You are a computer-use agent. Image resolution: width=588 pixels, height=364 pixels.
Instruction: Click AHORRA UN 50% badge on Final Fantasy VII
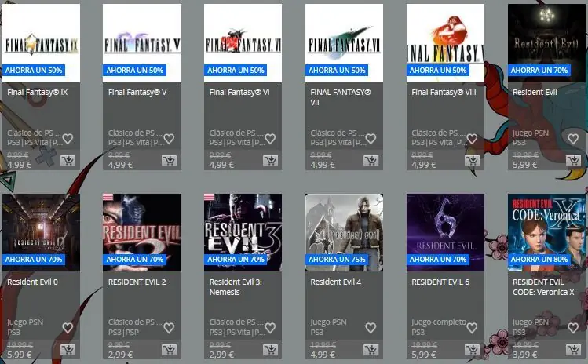click(337, 70)
